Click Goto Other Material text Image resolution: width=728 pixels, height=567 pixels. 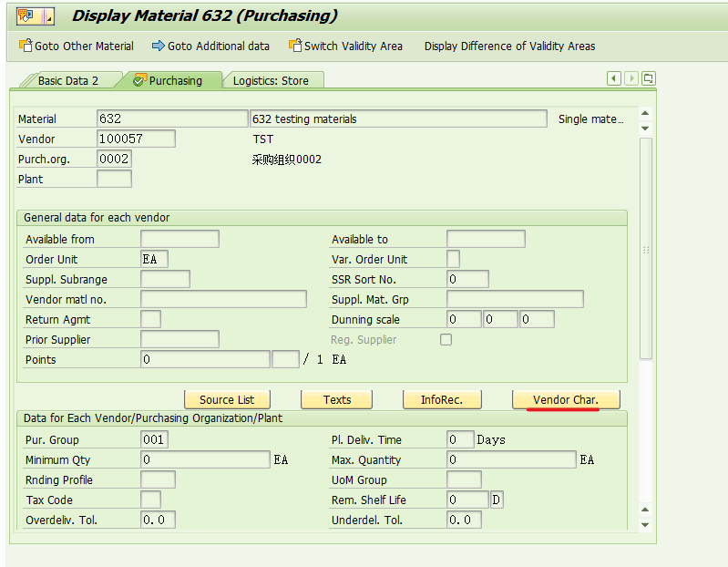point(84,46)
